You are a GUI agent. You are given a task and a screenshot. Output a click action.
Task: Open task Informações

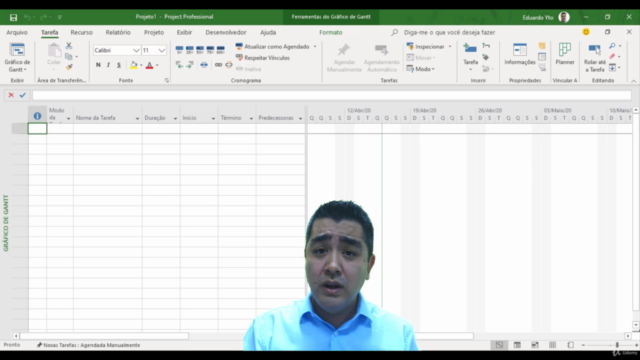(520, 54)
